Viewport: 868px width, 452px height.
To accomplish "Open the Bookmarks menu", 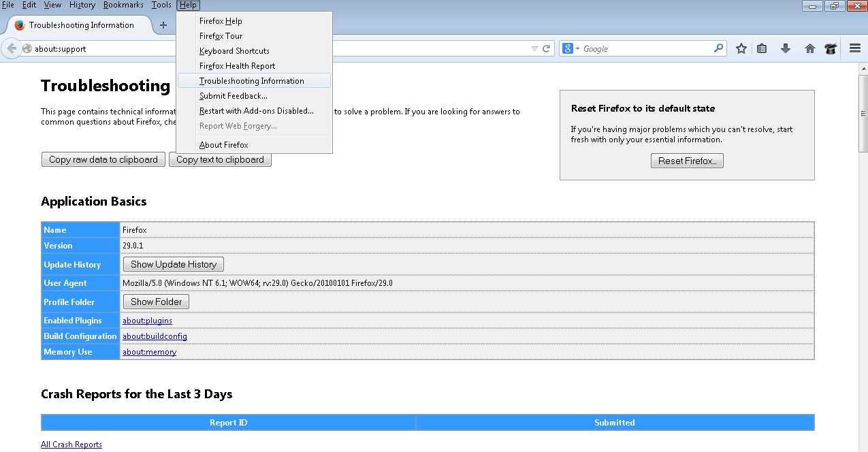I will point(123,5).
